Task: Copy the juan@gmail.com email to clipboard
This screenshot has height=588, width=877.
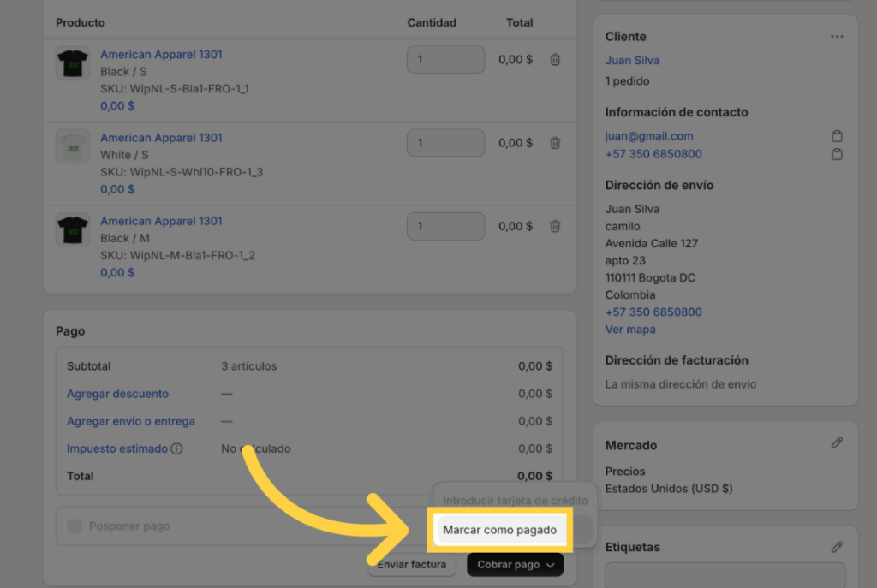Action: [837, 136]
